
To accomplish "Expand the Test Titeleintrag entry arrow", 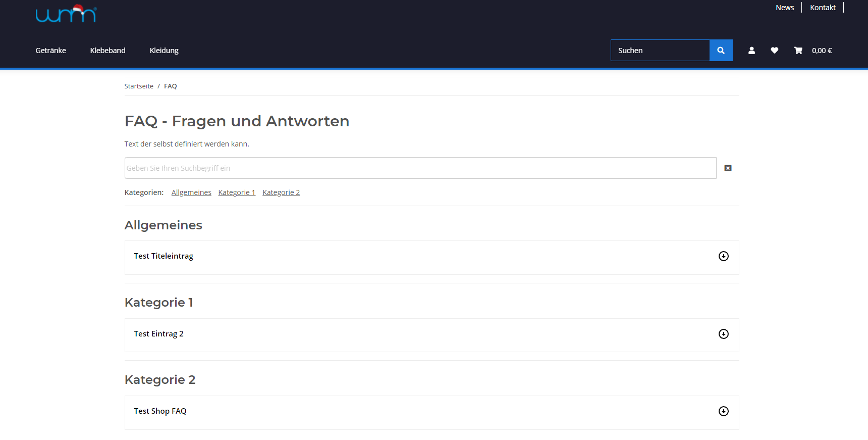I will [x=723, y=256].
